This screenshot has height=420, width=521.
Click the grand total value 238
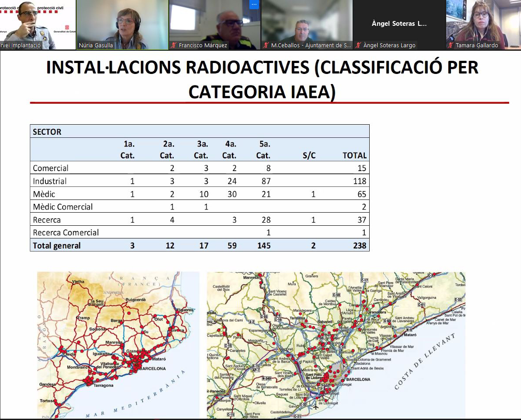coord(360,245)
